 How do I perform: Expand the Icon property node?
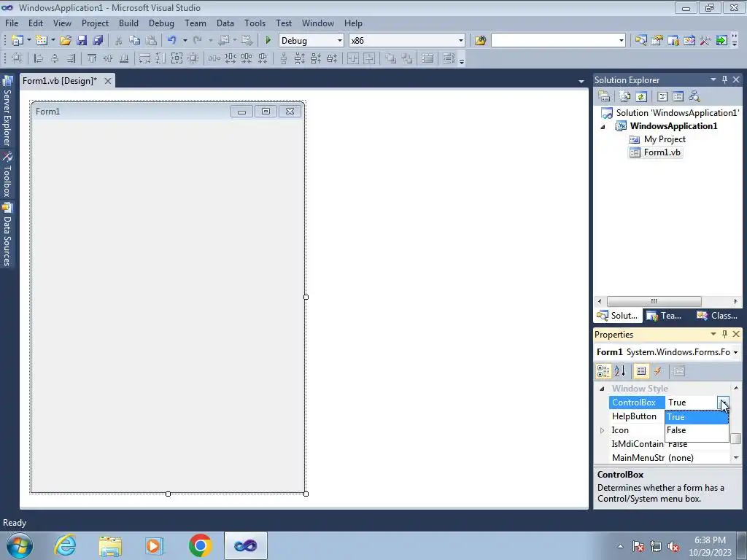coord(602,430)
